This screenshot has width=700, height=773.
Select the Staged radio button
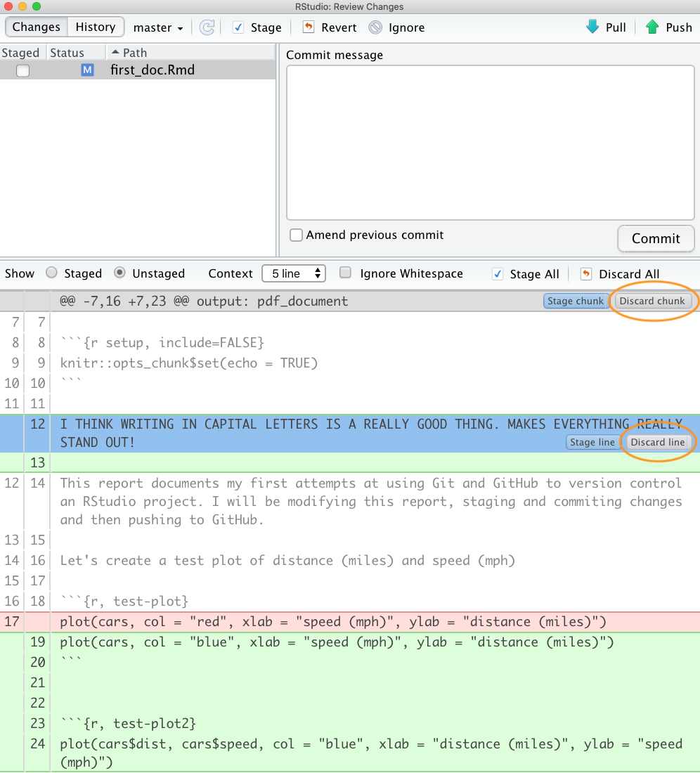(51, 273)
